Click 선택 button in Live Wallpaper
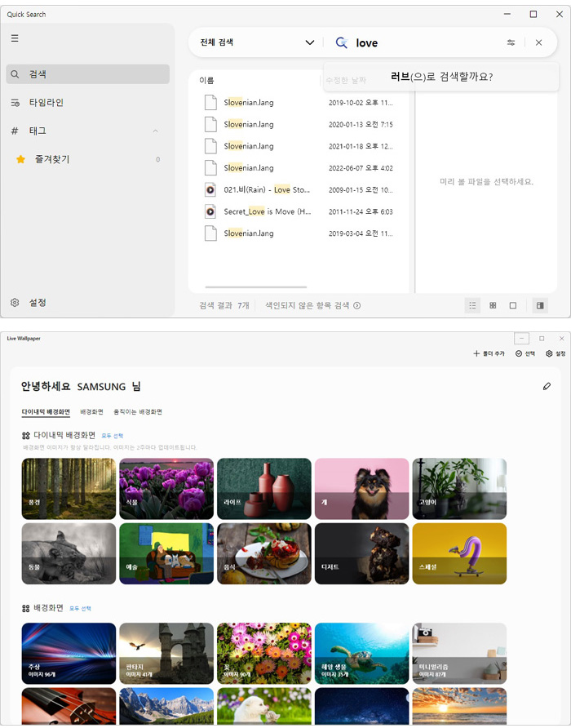 click(525, 353)
